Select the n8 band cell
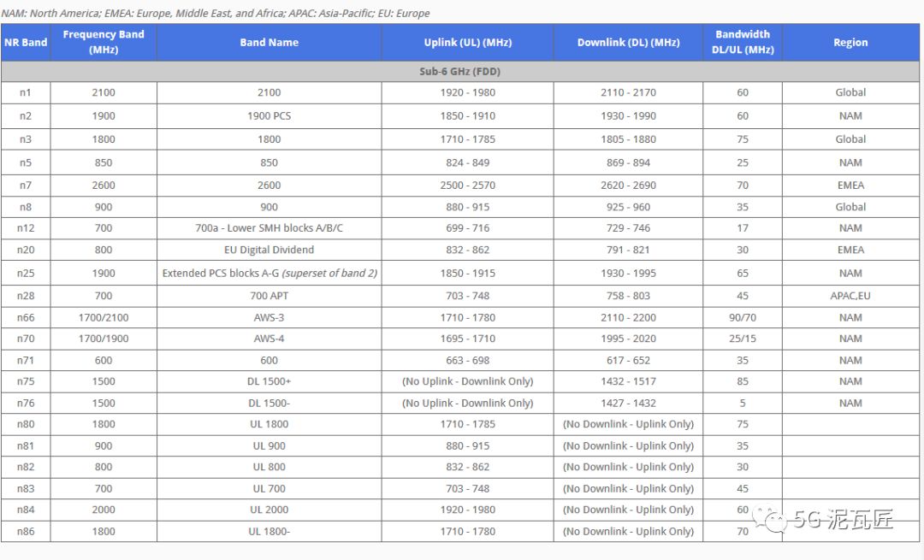The width and height of the screenshot is (924, 560). (26, 207)
